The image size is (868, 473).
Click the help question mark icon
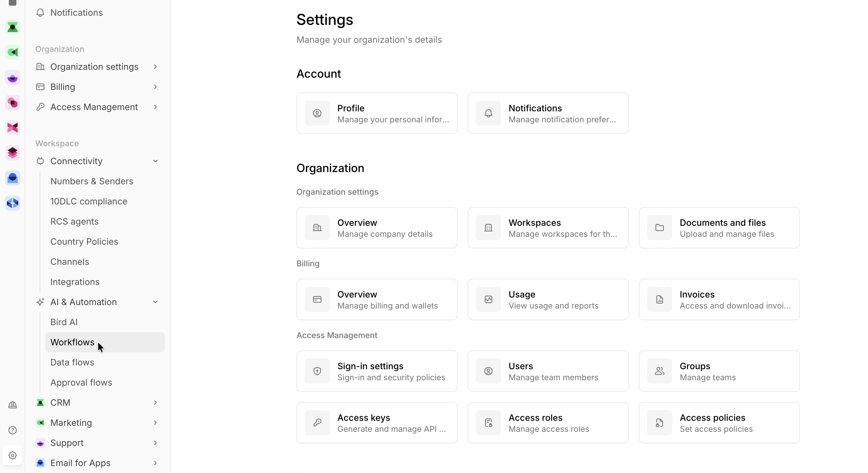pos(13,430)
